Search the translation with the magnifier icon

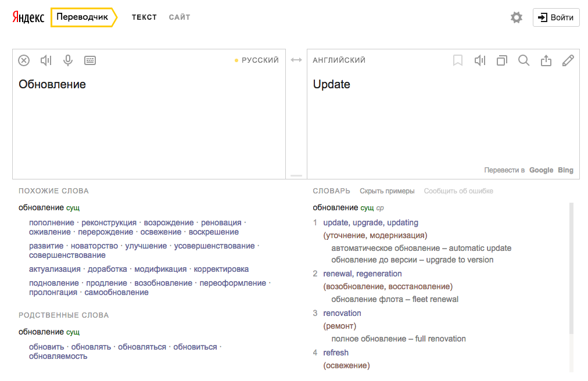tap(524, 60)
